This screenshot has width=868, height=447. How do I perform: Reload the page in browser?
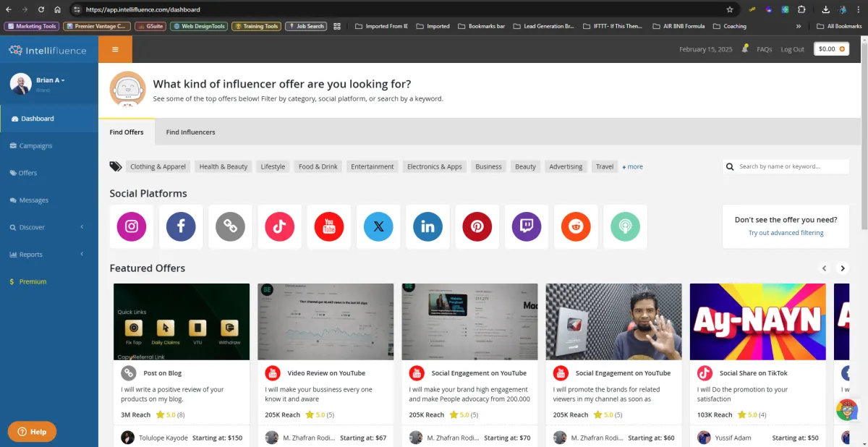pos(41,9)
